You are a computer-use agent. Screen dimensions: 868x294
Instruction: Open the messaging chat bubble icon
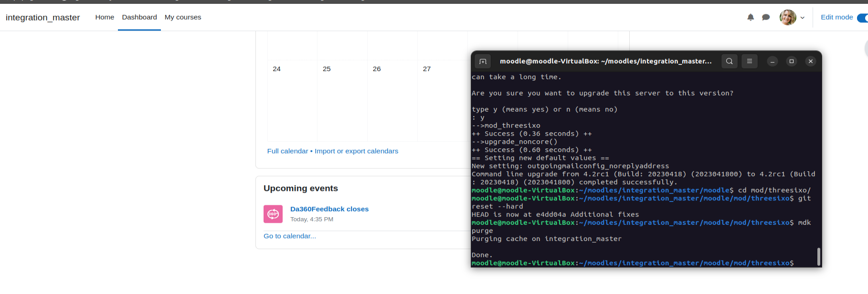(x=766, y=17)
